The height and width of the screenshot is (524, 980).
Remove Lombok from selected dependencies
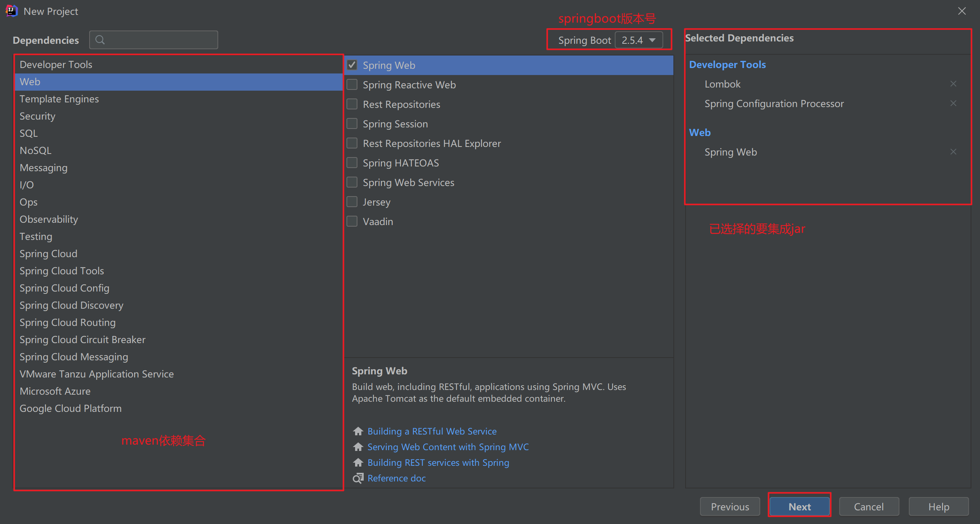(953, 84)
